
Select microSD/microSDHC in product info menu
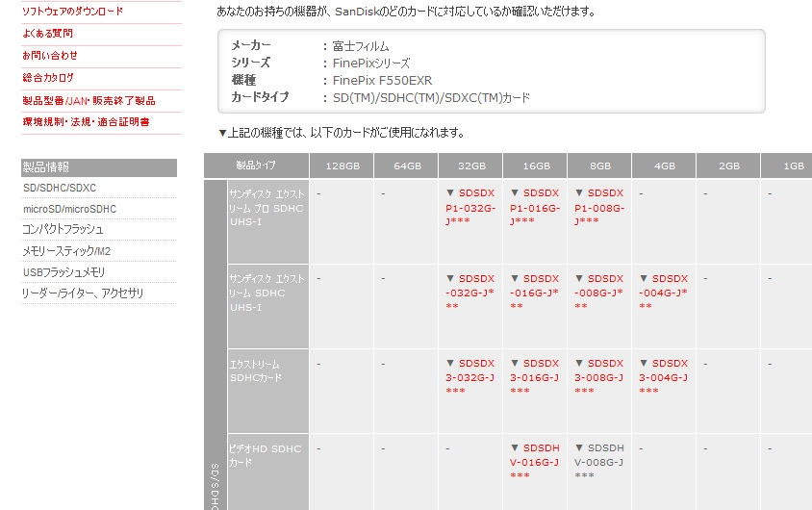point(70,209)
